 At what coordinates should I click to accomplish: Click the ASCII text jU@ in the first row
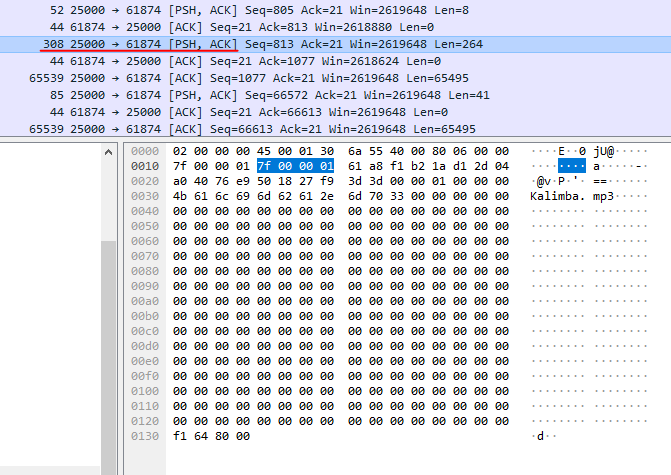(603, 151)
